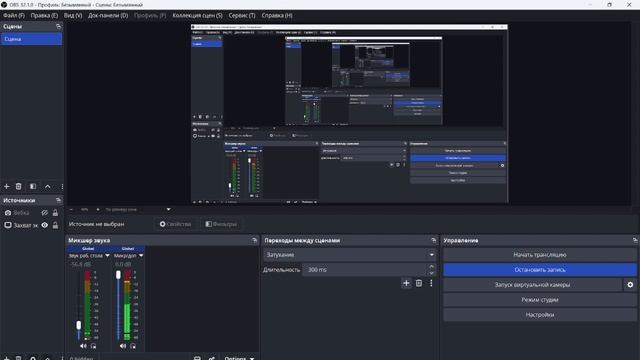640x360 pixels.
Task: Undock the Управление panel
Action: tap(635, 240)
